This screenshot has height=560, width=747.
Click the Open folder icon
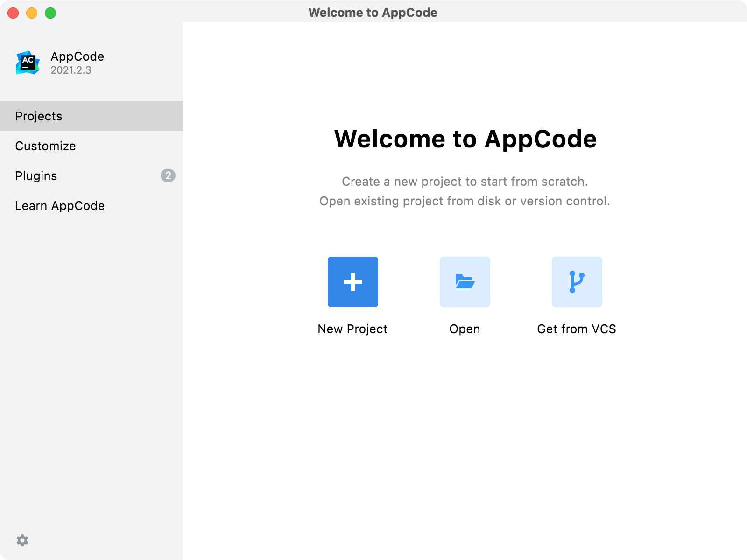click(x=465, y=282)
